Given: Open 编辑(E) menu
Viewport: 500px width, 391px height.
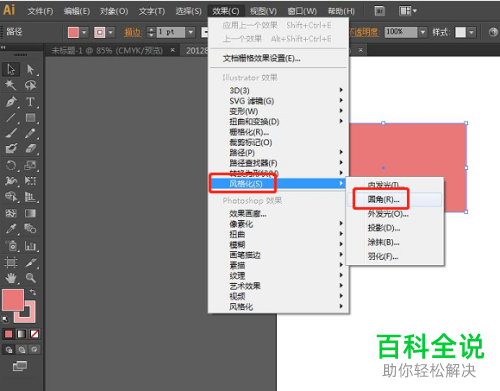Looking at the screenshot, I should 77,11.
